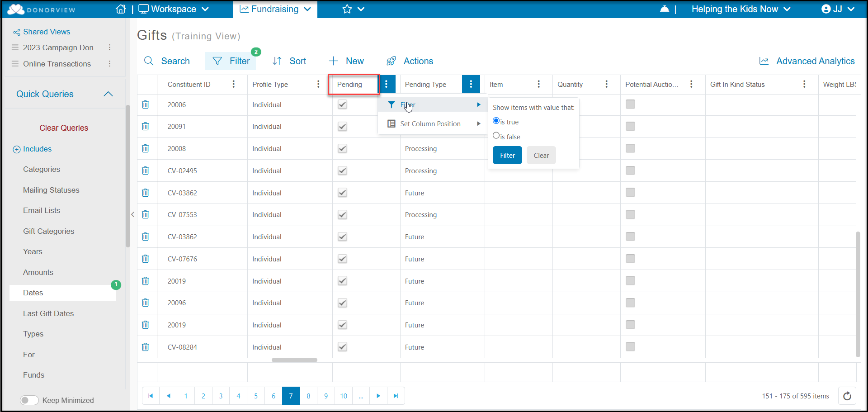Delete the row for constituent 20091
868x412 pixels.
click(x=146, y=127)
